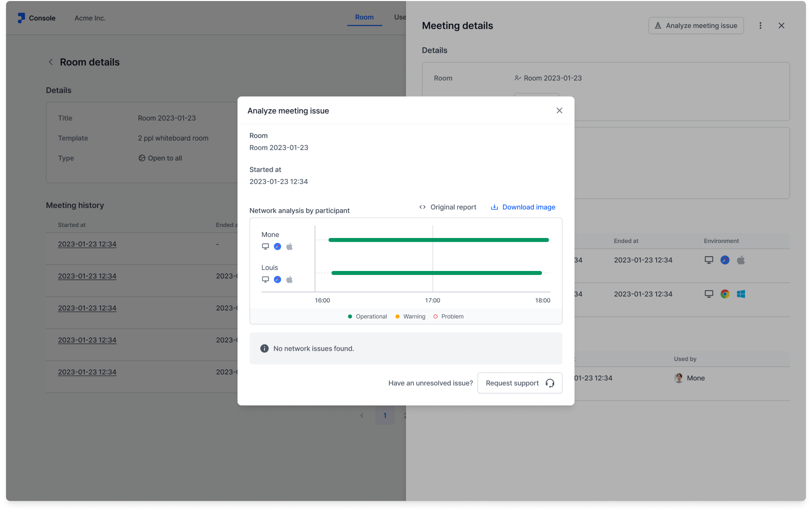Click the Problem legend item

[x=448, y=317]
